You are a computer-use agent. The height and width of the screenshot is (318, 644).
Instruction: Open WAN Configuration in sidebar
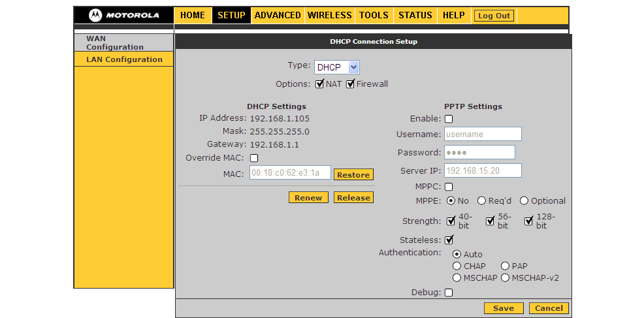tap(115, 43)
